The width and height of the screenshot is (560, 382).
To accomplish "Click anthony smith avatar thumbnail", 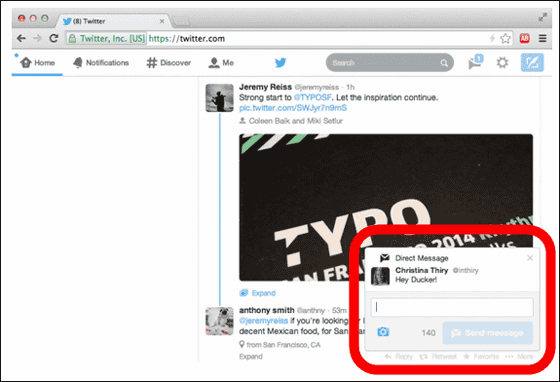I will pos(220,321).
